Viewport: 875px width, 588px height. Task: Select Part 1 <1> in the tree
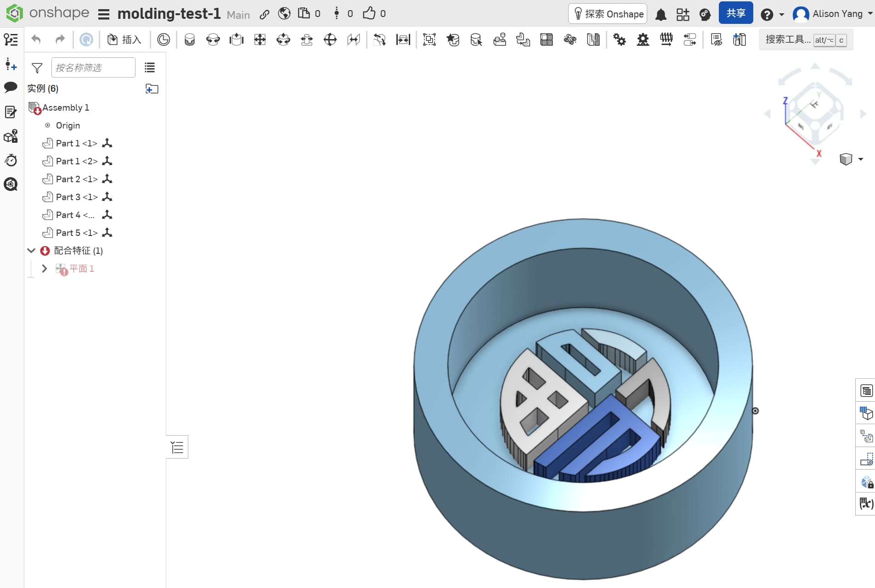(x=76, y=143)
